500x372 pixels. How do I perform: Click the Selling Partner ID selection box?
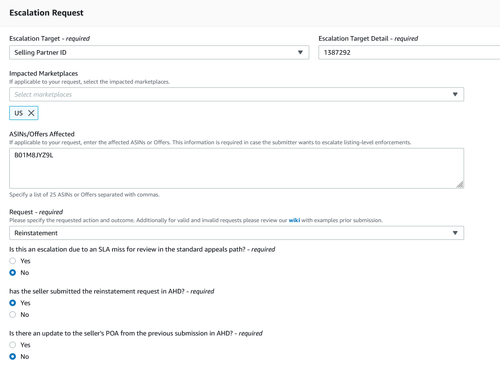pyautogui.click(x=159, y=52)
